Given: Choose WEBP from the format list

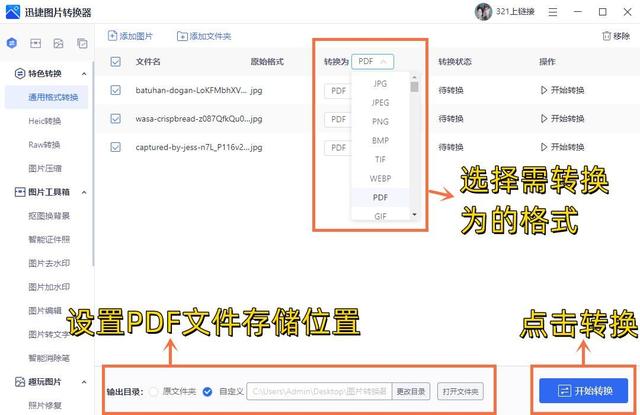Looking at the screenshot, I should [x=380, y=178].
